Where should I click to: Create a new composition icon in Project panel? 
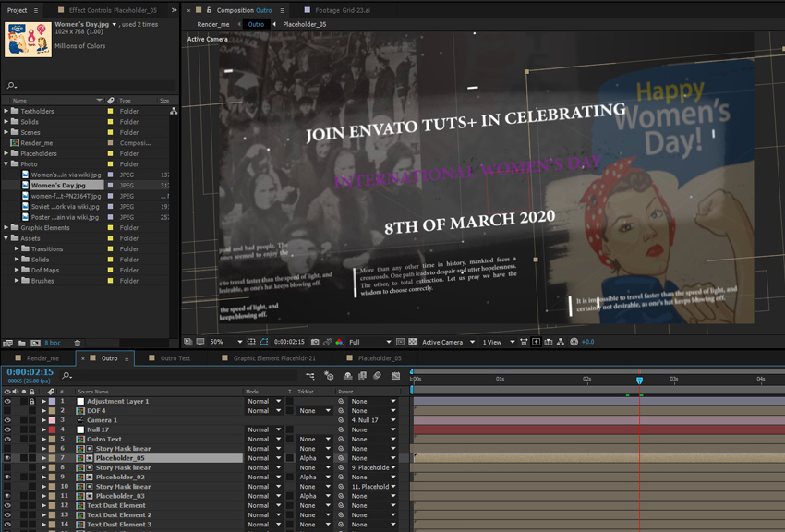point(35,343)
